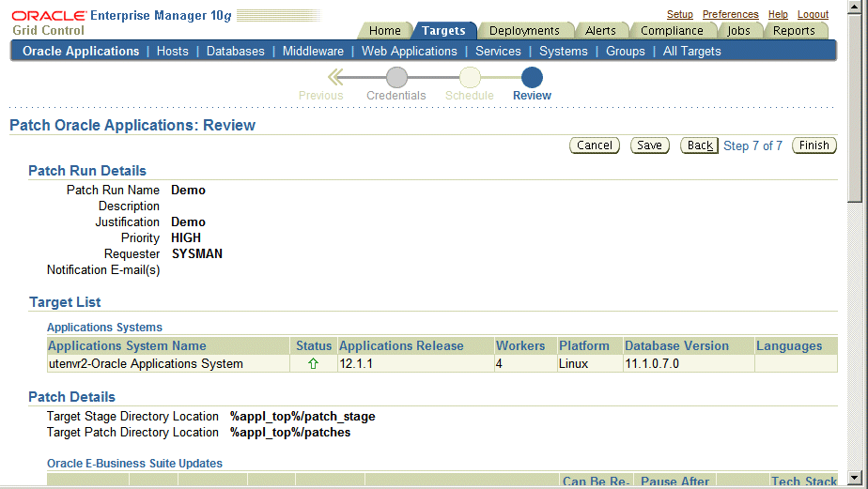Select the Targets tab
The width and height of the screenshot is (868, 489).
tap(443, 30)
